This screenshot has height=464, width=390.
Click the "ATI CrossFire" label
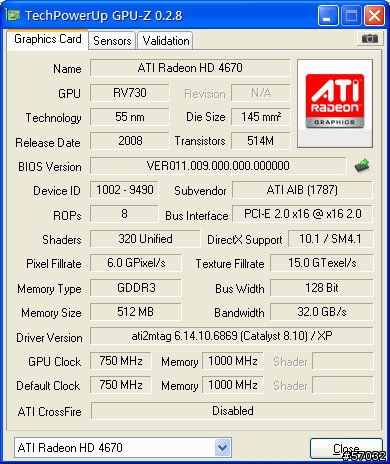[50, 412]
